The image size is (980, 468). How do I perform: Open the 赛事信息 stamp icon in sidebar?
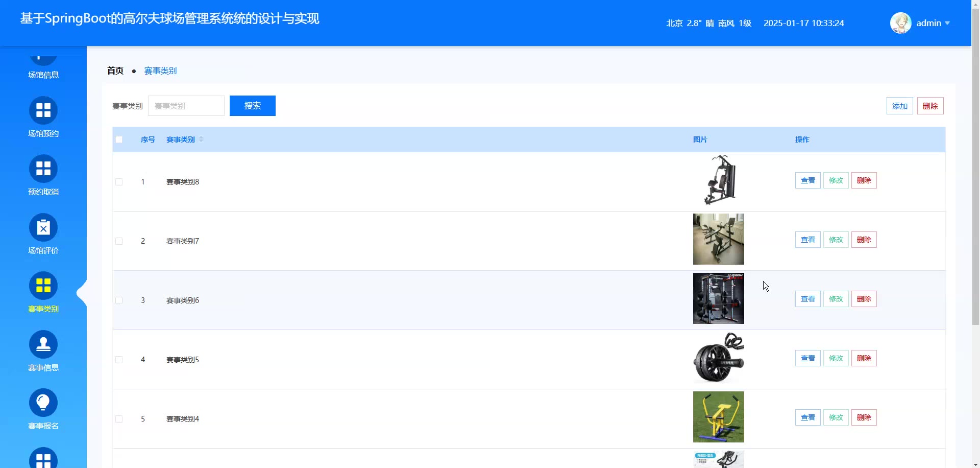(x=43, y=344)
